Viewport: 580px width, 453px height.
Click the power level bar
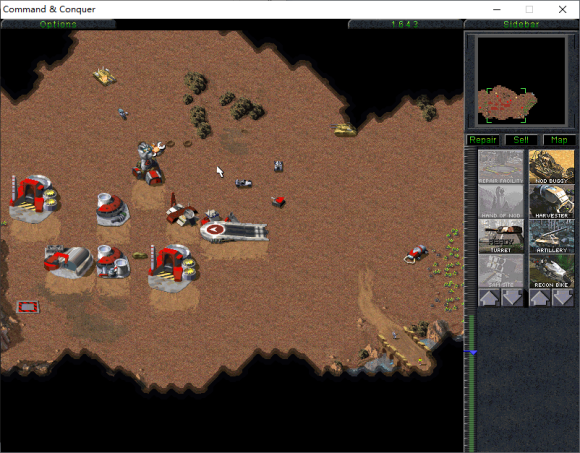point(472,383)
